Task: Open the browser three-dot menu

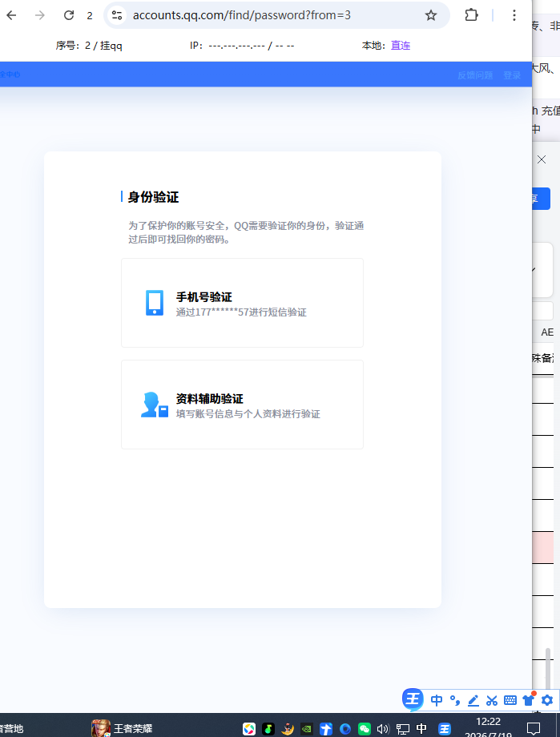Action: pyautogui.click(x=514, y=15)
